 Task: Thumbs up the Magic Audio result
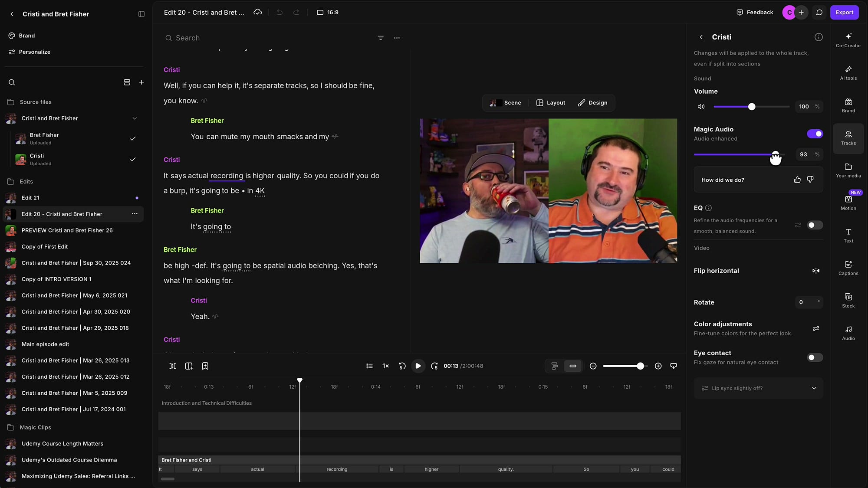(x=797, y=180)
